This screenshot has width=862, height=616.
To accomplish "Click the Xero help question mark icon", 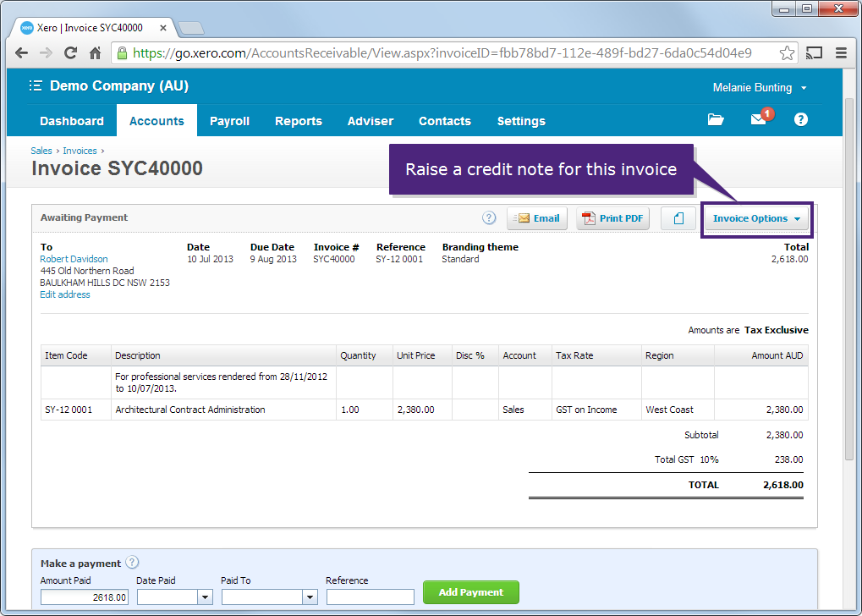I will click(800, 119).
